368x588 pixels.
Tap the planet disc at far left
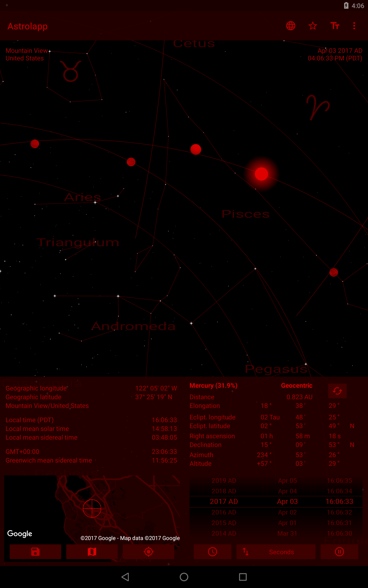(x=35, y=144)
